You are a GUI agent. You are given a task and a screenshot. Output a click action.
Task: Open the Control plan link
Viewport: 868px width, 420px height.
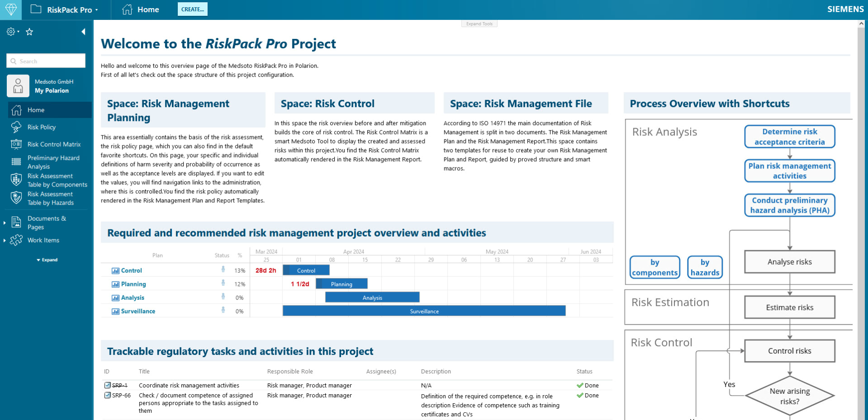tap(131, 271)
